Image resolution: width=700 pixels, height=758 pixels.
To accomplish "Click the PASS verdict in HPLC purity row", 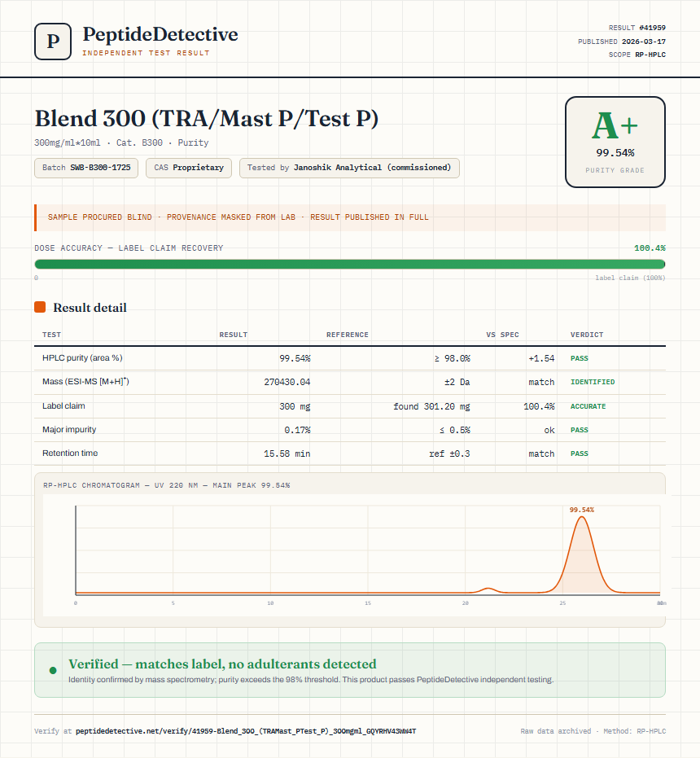I will (580, 358).
